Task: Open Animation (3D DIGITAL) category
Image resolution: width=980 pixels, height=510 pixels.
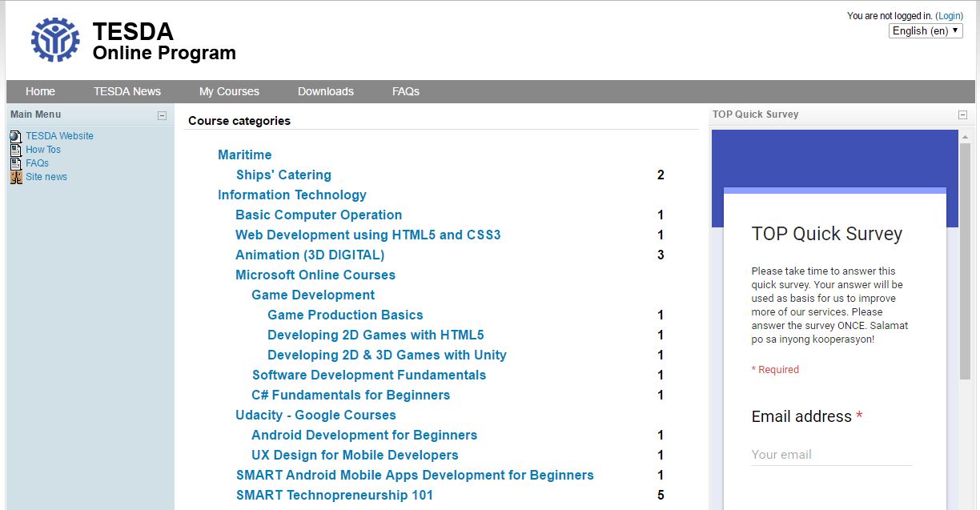Action: (310, 255)
